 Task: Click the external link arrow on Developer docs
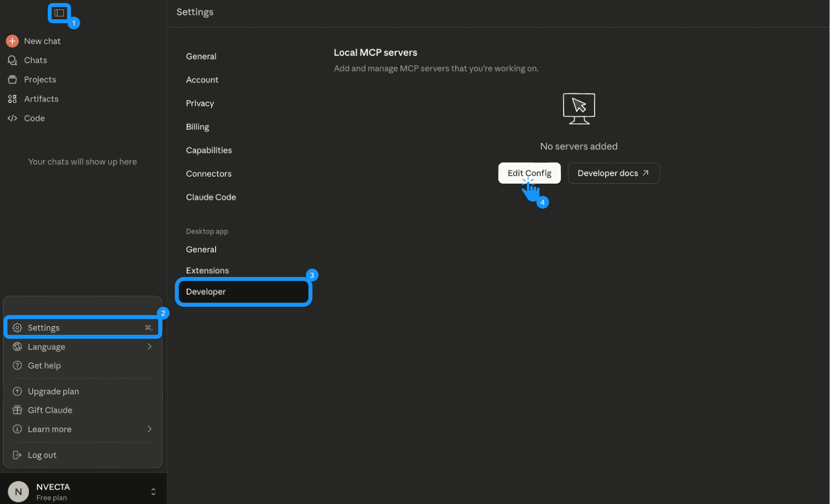646,173
